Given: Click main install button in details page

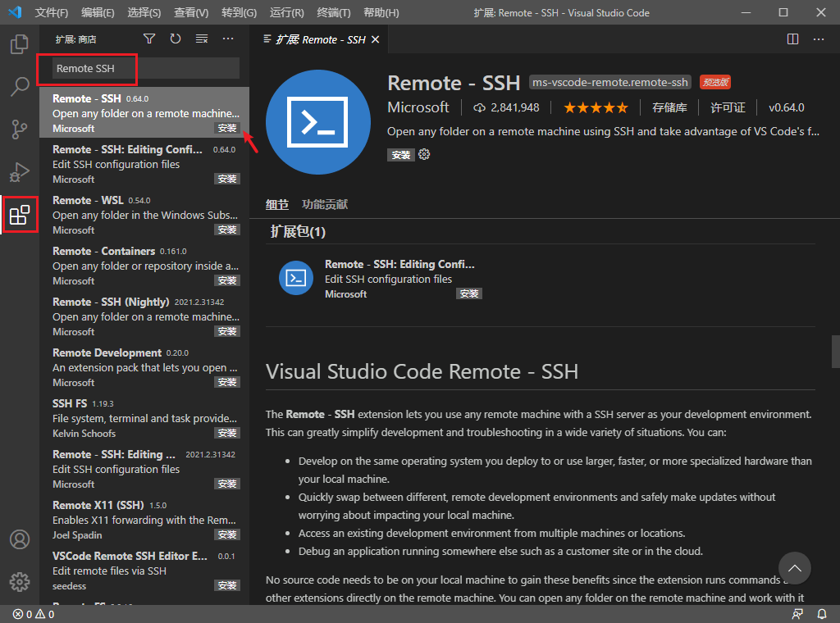Looking at the screenshot, I should click(400, 155).
